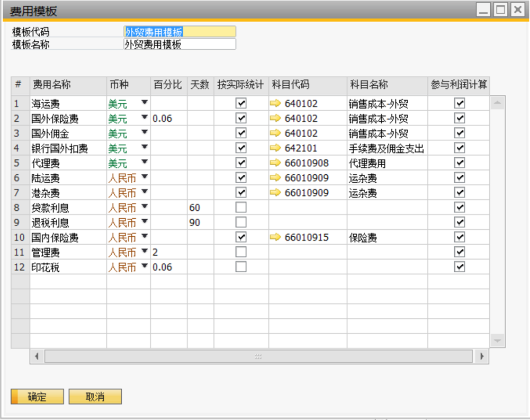Select row number 12 header
The image size is (530, 420).
click(x=21, y=267)
